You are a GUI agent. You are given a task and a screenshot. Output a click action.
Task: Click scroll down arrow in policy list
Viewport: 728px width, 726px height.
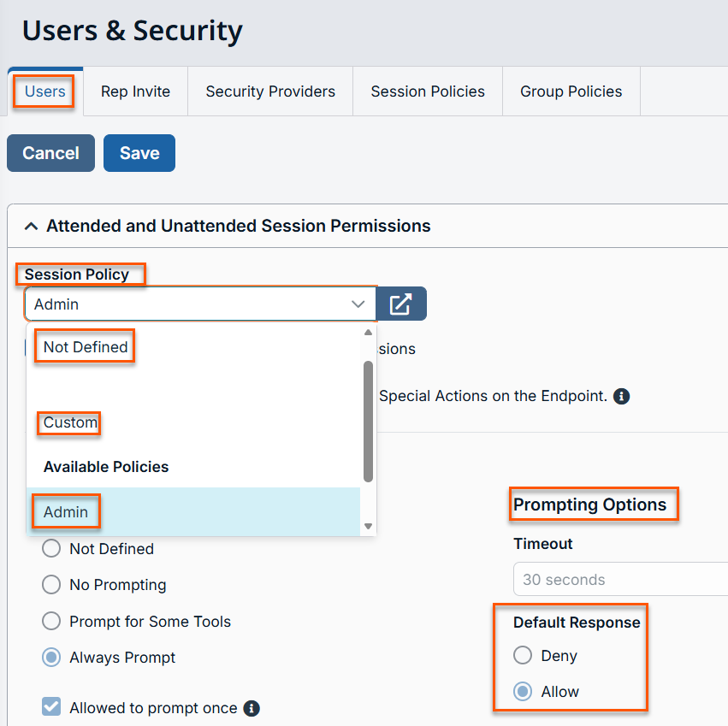coord(368,527)
